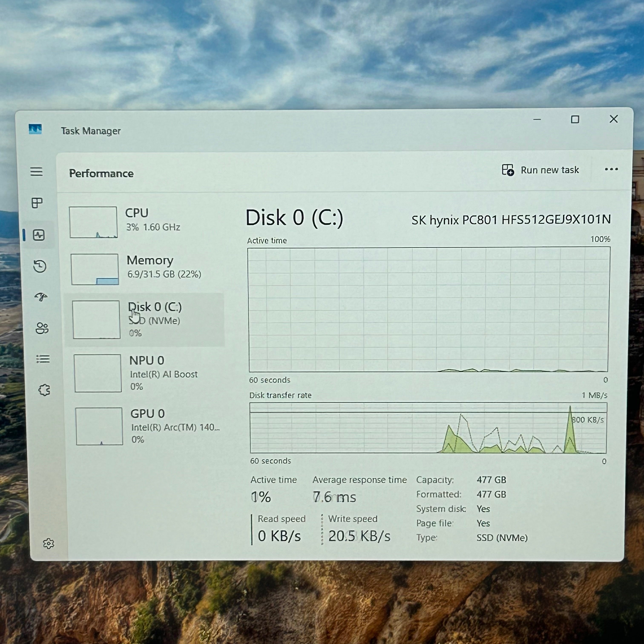
Task: Click the 1% active time value
Action: pos(261,497)
